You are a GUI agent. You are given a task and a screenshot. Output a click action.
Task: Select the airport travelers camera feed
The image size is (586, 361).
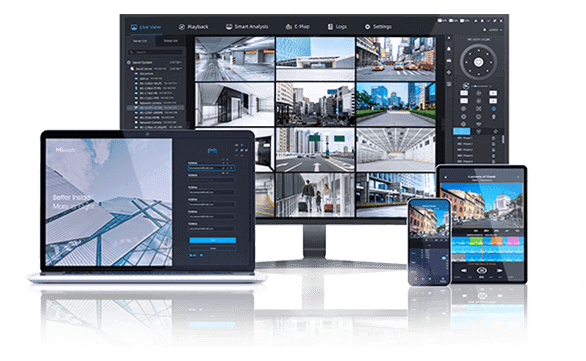point(315,195)
